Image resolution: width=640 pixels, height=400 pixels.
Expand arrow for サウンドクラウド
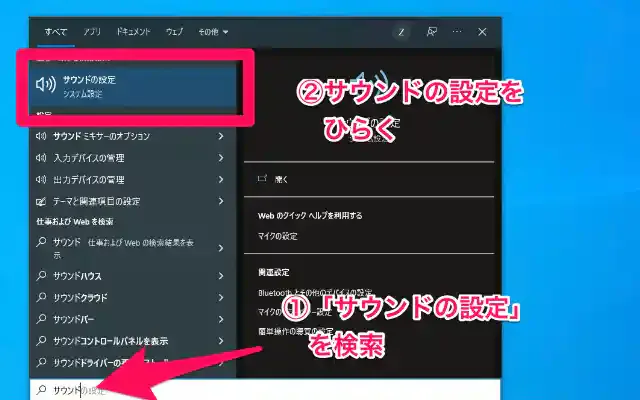click(x=221, y=298)
